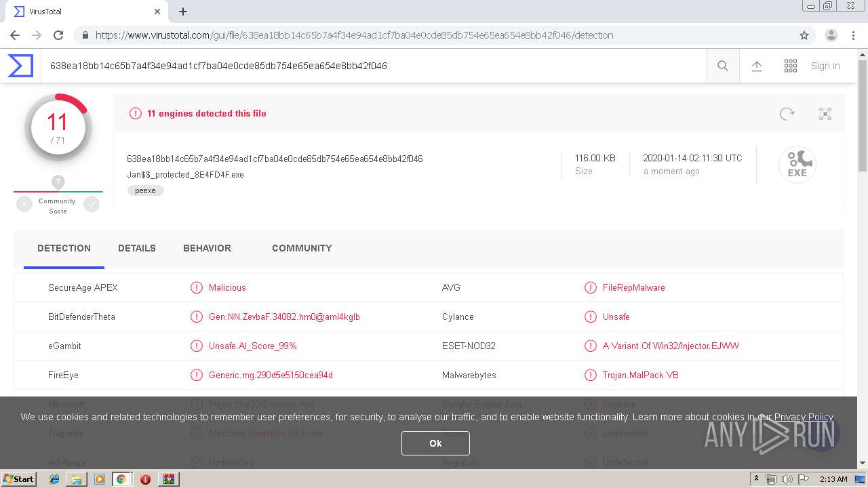
Task: Open a new browser tab
Action: pos(183,12)
